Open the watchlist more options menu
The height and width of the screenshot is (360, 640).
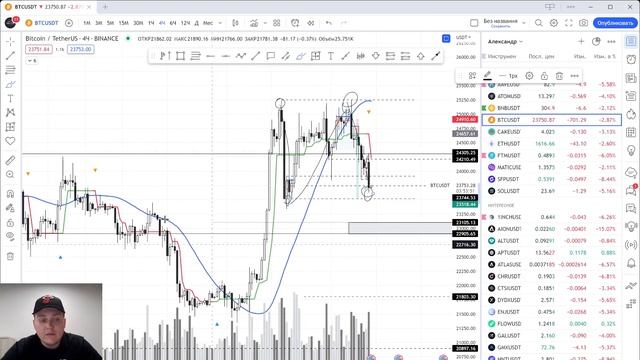[611, 41]
